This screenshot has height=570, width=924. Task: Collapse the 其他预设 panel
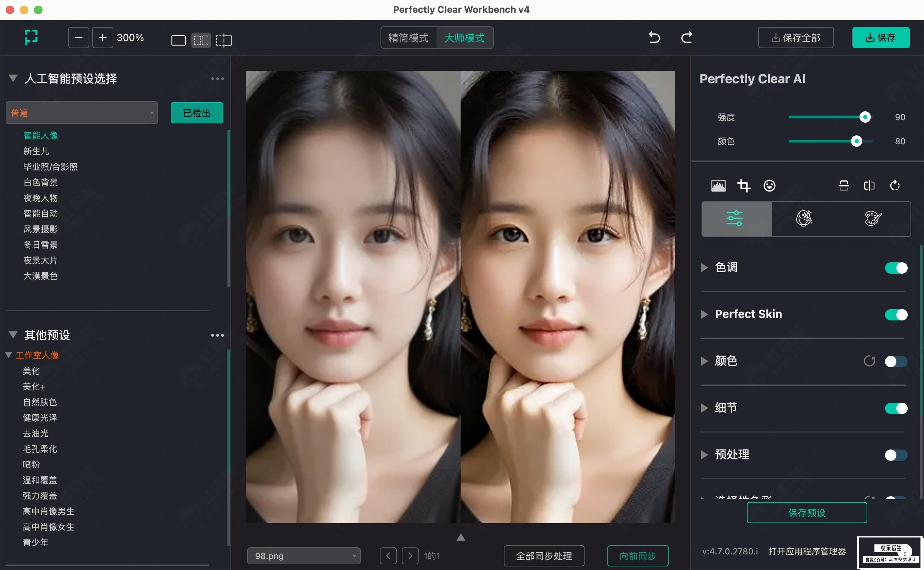click(13, 335)
